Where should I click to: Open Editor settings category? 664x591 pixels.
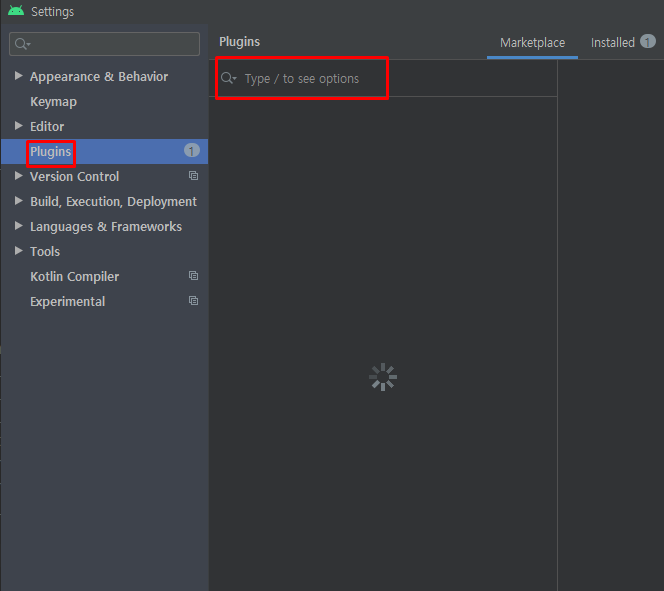(47, 127)
